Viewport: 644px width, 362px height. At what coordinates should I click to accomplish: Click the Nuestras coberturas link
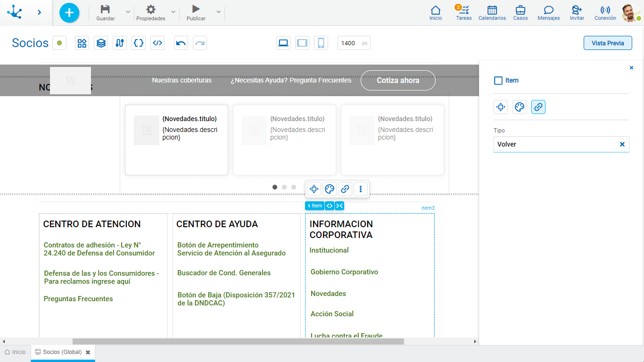pos(182,80)
